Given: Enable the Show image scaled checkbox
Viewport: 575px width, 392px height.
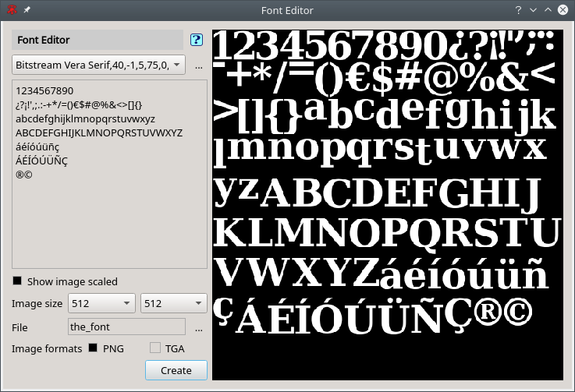Looking at the screenshot, I should pyautogui.click(x=17, y=281).
